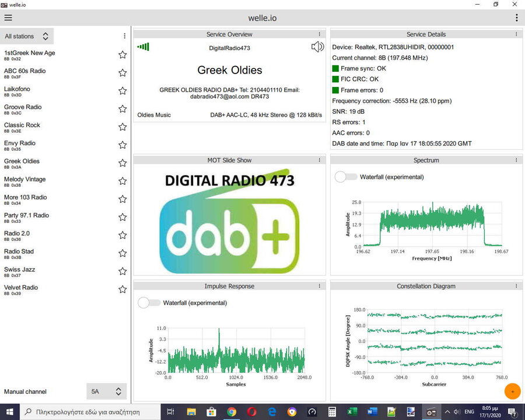Toggle favorite star for Greek Oldies
This screenshot has width=525, height=420.
pos(123,163)
